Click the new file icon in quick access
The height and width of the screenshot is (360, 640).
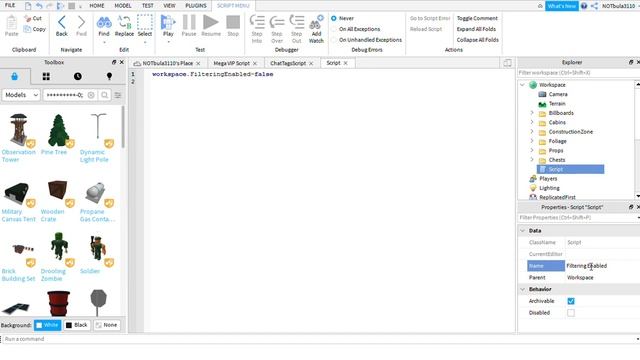[x=28, y=6]
